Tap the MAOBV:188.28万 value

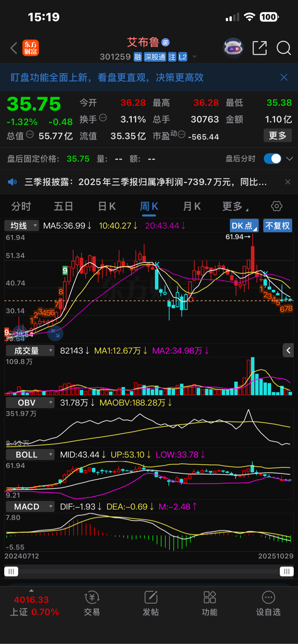click(136, 403)
